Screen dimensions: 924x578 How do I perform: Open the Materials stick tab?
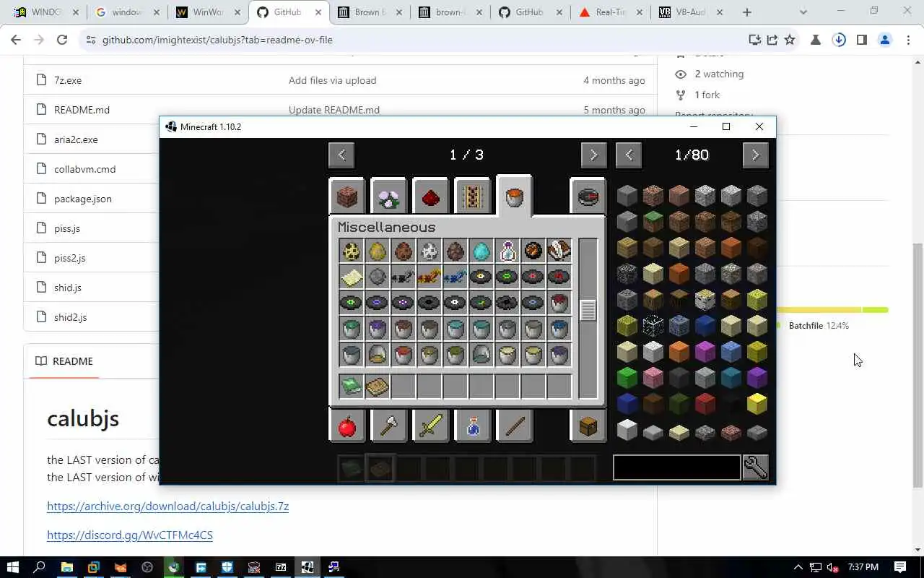(515, 426)
